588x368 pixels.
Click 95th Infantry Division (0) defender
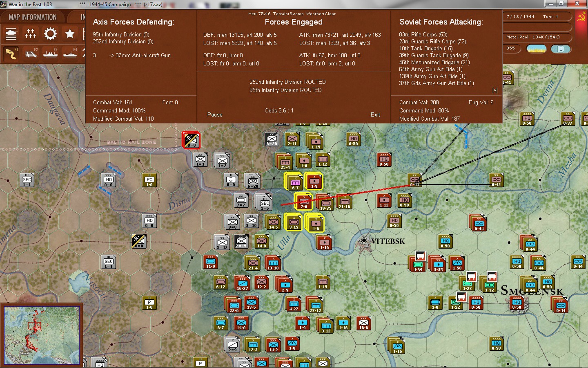(x=121, y=35)
